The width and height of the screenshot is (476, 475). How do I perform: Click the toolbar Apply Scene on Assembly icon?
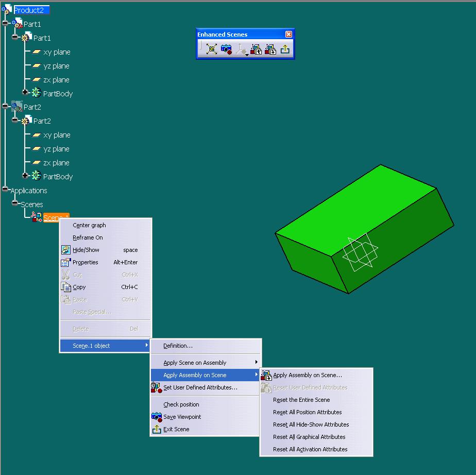coord(256,49)
